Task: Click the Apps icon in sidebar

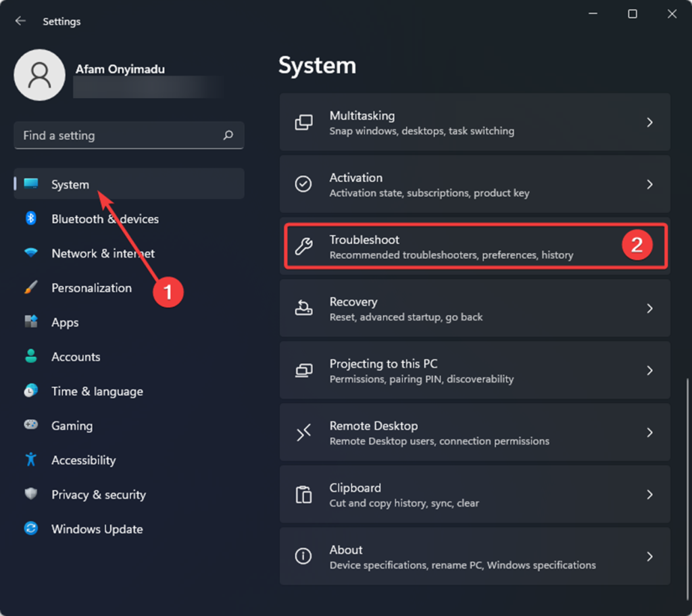Action: pyautogui.click(x=31, y=321)
